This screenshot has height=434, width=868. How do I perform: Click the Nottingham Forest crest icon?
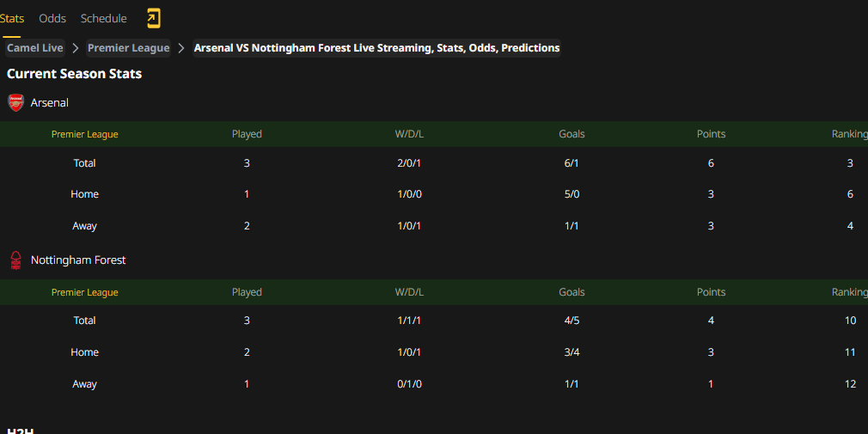click(16, 260)
